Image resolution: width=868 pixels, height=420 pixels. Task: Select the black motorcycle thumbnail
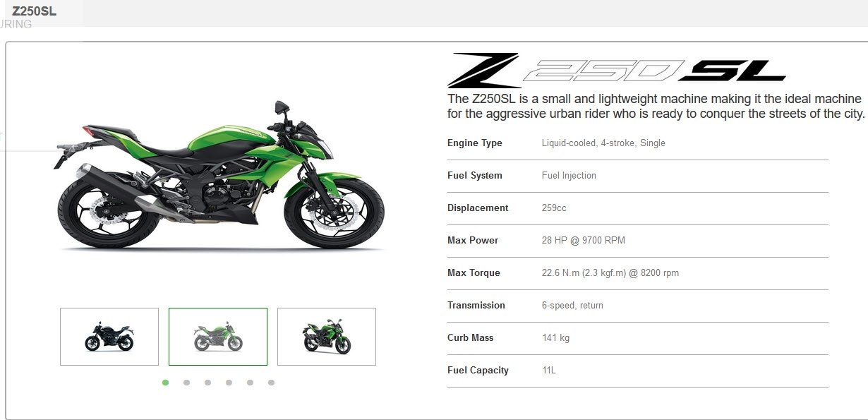pyautogui.click(x=109, y=337)
